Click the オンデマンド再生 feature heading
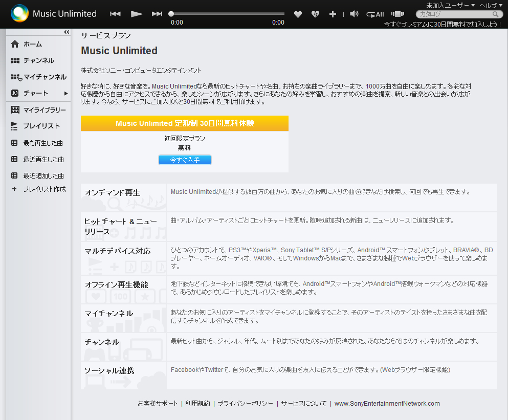Viewport: 508px width, 420px height. point(113,192)
